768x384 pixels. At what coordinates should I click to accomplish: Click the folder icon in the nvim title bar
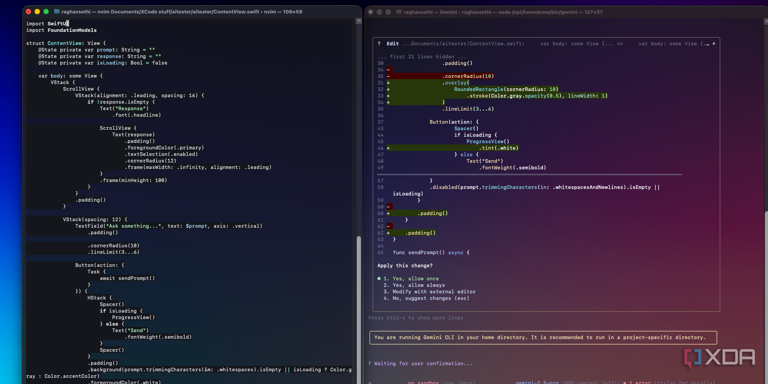pyautogui.click(x=56, y=11)
